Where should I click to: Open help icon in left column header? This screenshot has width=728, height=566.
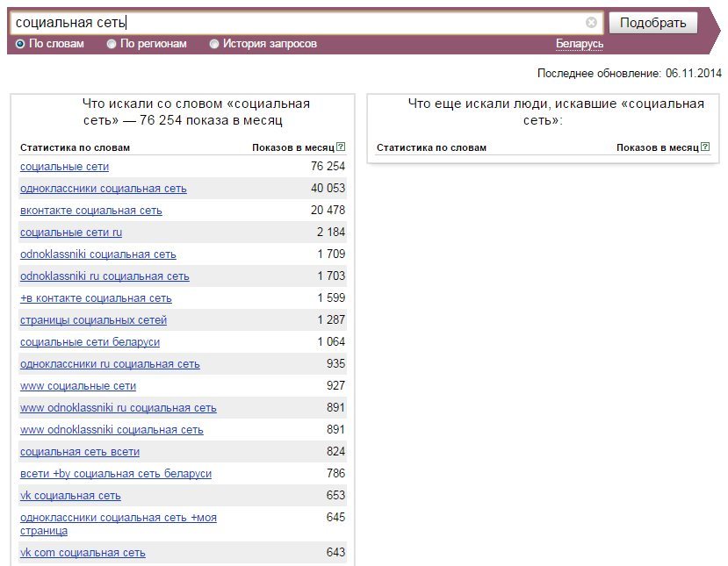tap(341, 147)
